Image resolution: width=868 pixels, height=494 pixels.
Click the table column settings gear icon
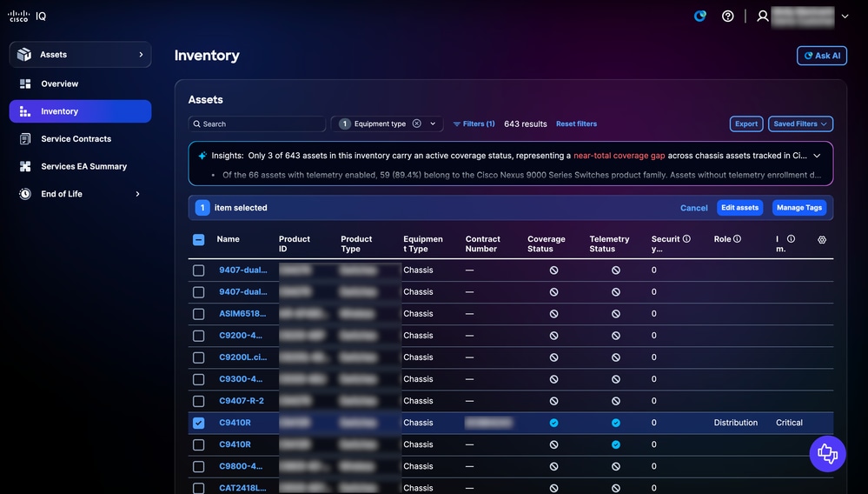822,239
